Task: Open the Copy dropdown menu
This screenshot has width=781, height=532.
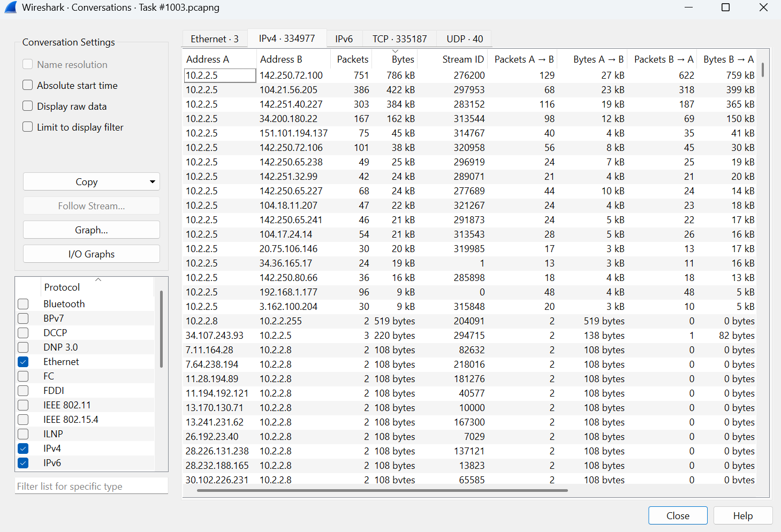Action: pos(152,181)
